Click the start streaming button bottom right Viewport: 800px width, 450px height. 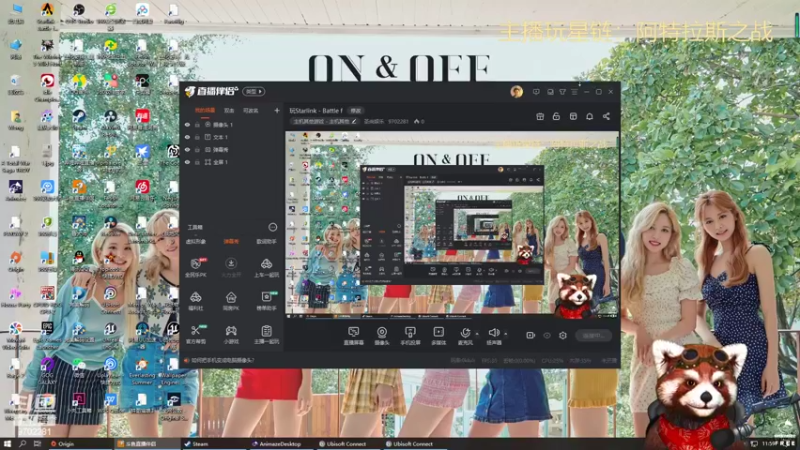[594, 335]
